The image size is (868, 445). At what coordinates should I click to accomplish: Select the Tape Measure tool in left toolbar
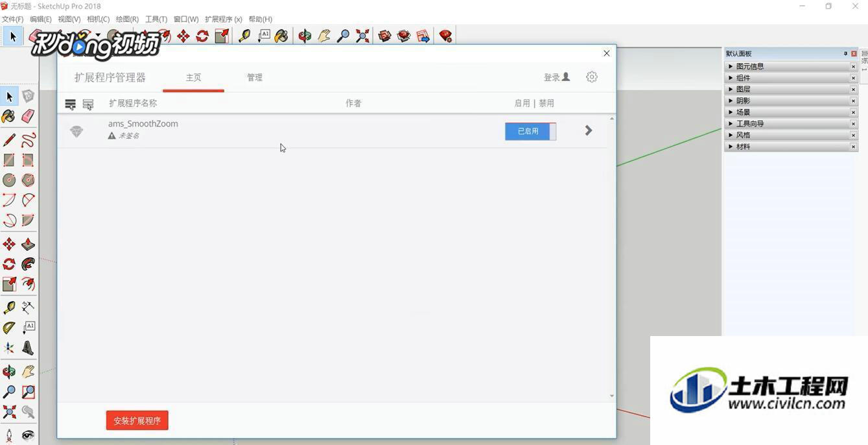coord(9,307)
